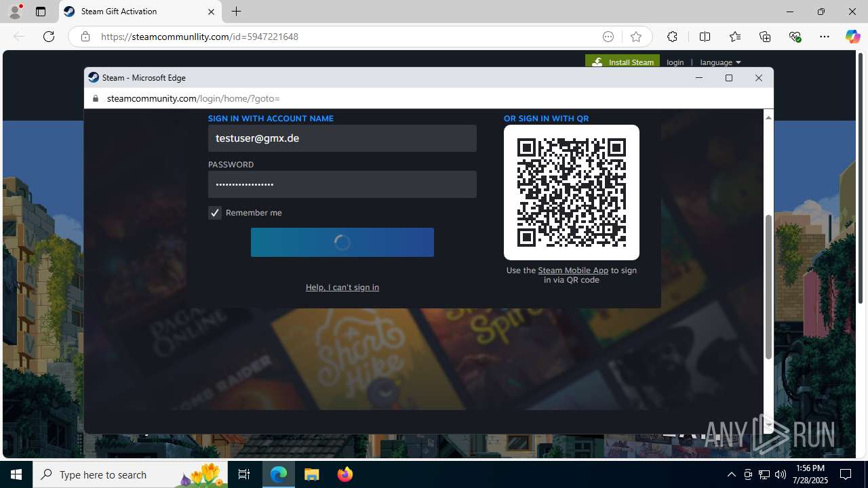868x488 pixels.
Task: Click the Steam logo in the popup title bar
Action: click(94, 77)
